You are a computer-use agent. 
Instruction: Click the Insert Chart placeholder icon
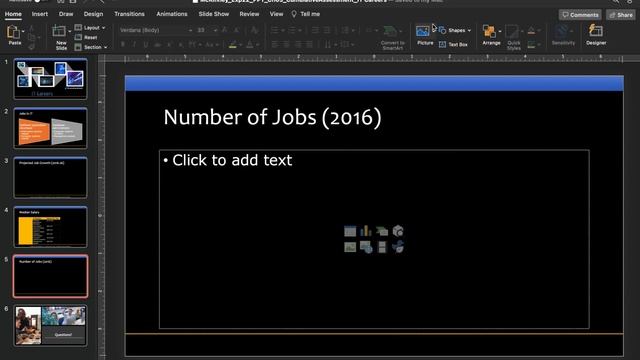[366, 231]
